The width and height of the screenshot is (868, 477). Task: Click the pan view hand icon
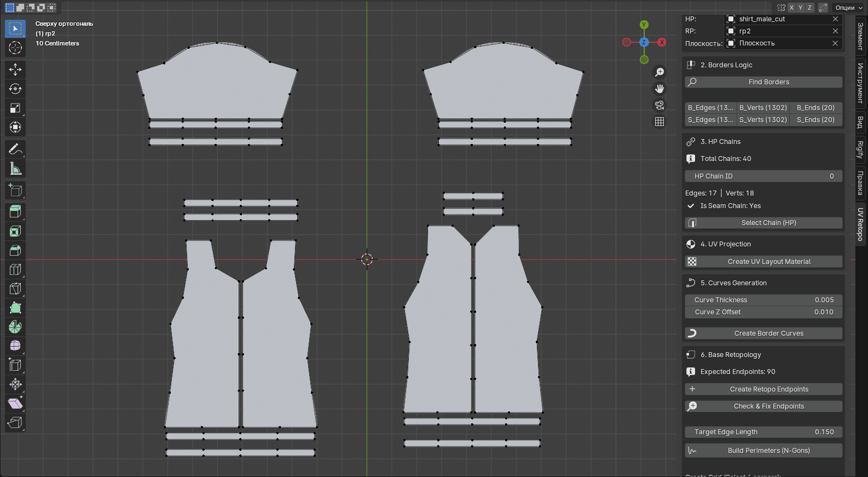[659, 89]
